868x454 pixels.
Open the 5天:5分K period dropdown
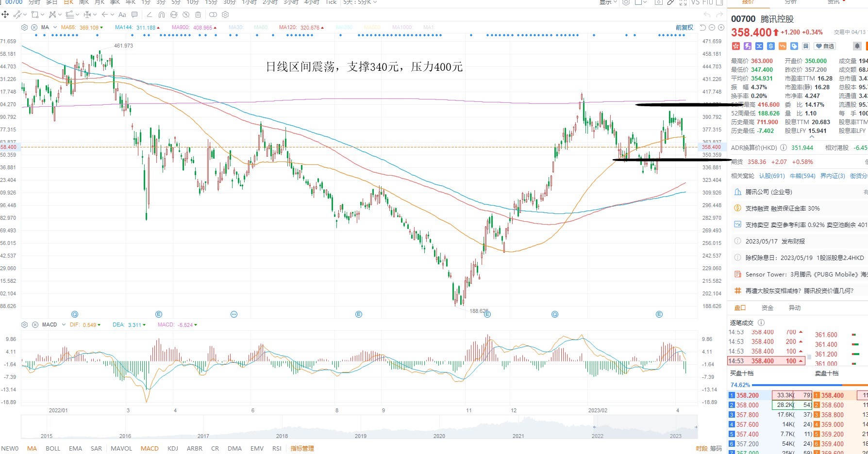click(360, 2)
